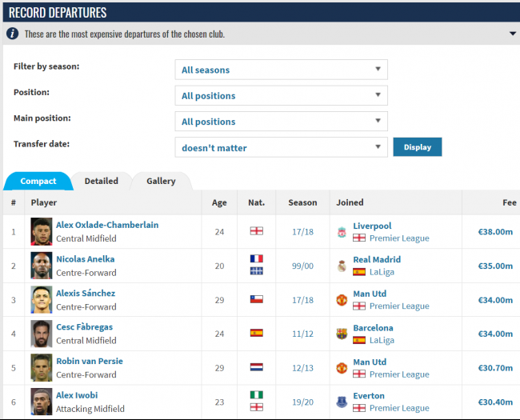Open the 99/00 season link

click(x=302, y=266)
